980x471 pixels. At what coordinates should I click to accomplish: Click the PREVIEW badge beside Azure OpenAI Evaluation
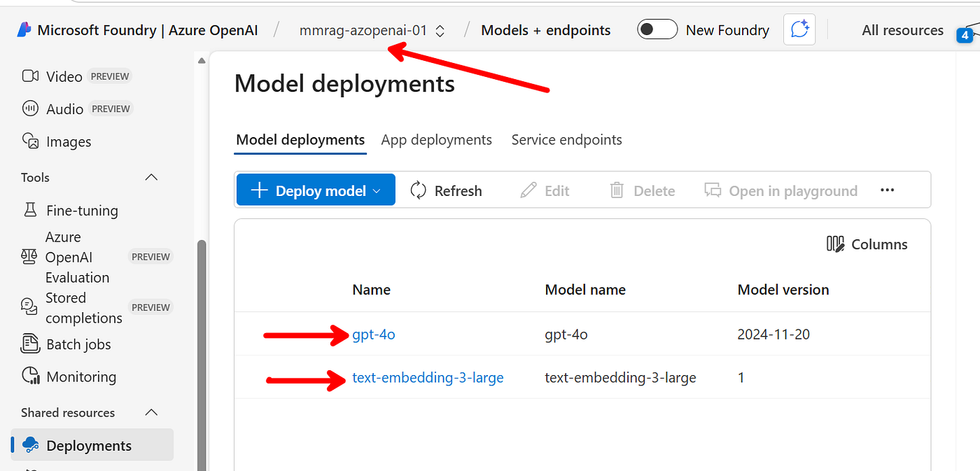tap(151, 257)
